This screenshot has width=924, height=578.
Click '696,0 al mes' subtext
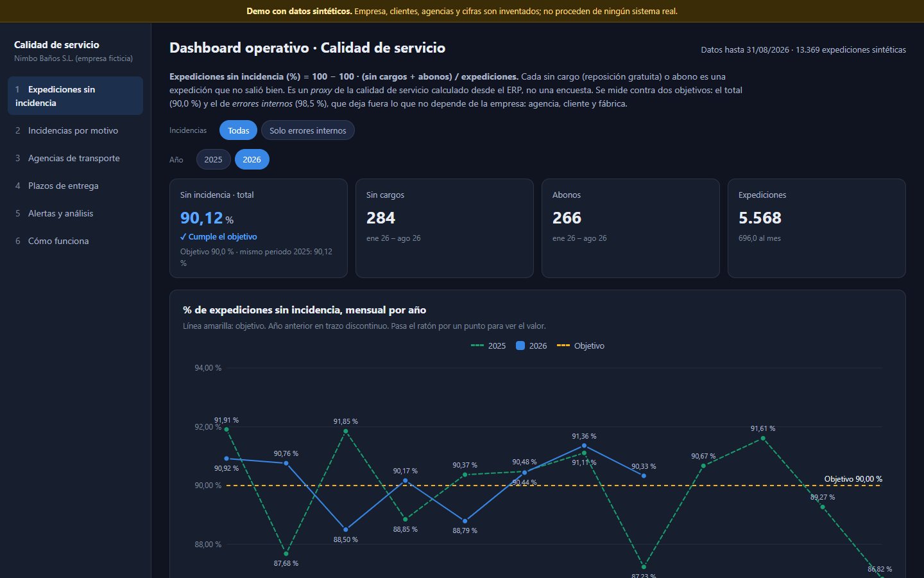[x=760, y=238]
